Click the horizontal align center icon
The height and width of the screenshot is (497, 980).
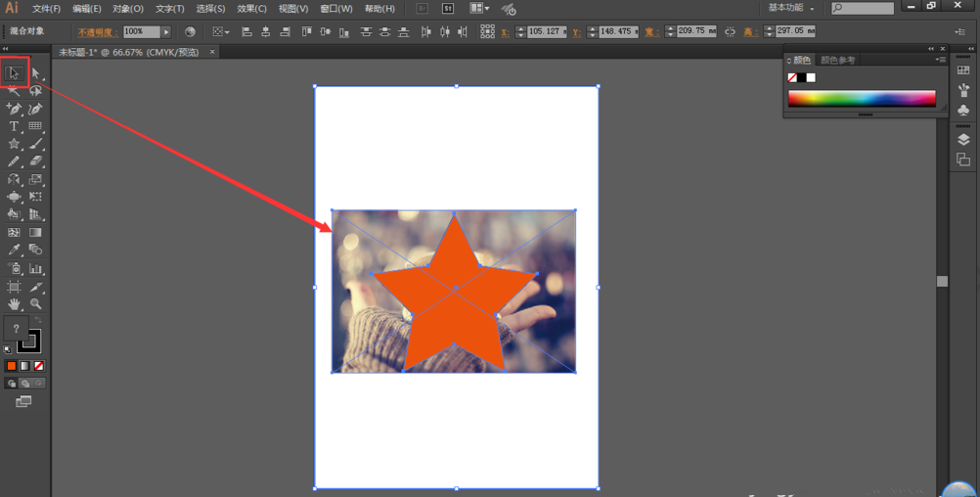tap(266, 31)
